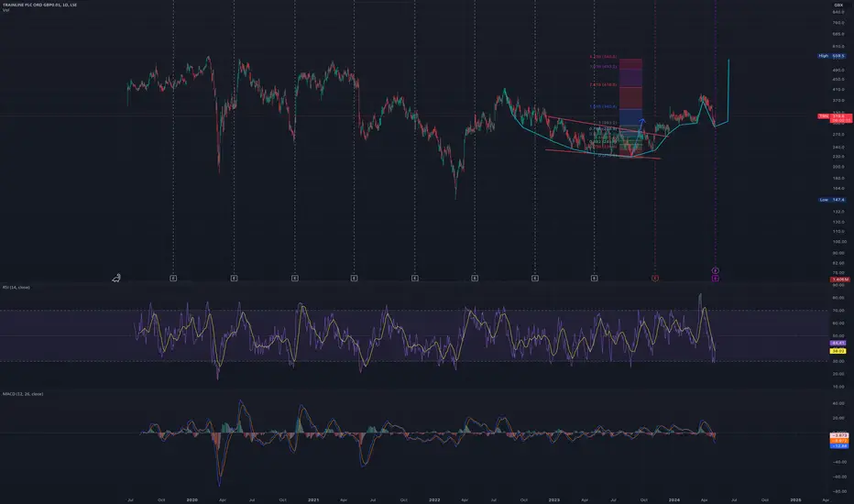Click the 2020 label on the time axis
The height and width of the screenshot is (504, 854).
pyautogui.click(x=192, y=499)
